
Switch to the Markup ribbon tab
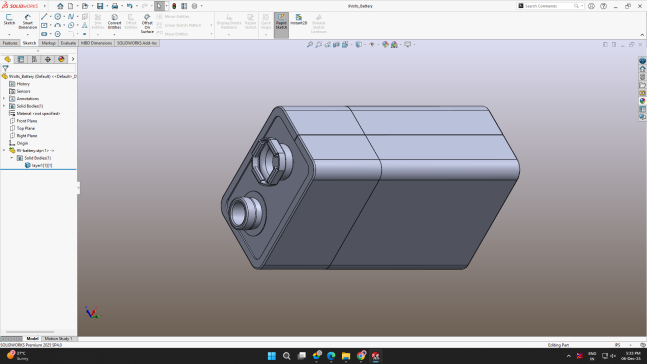pyautogui.click(x=48, y=43)
